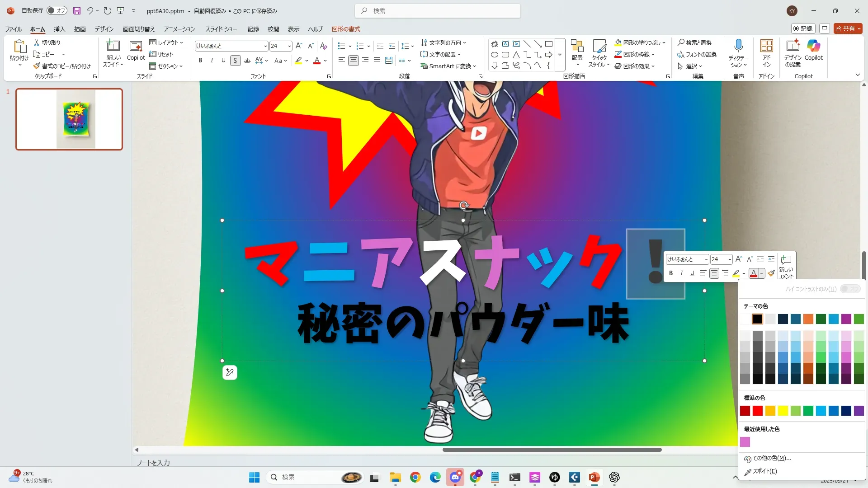Pick the recently used pink color swatch

pos(745,442)
